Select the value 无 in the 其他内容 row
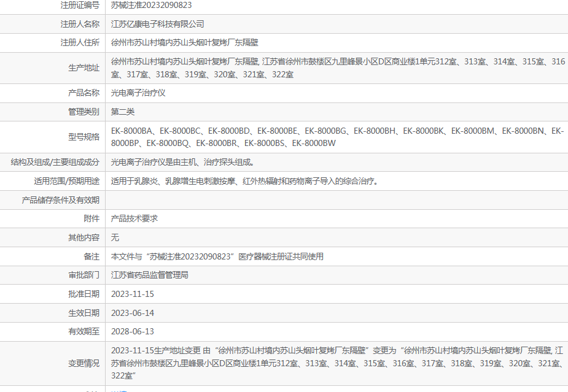Image resolution: width=568 pixels, height=392 pixels. 115,237
